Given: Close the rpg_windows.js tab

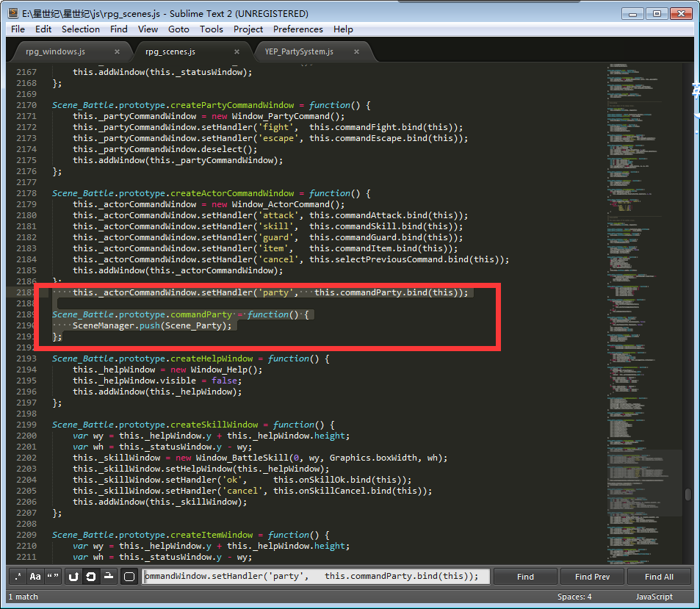Looking at the screenshot, I should coord(117,52).
